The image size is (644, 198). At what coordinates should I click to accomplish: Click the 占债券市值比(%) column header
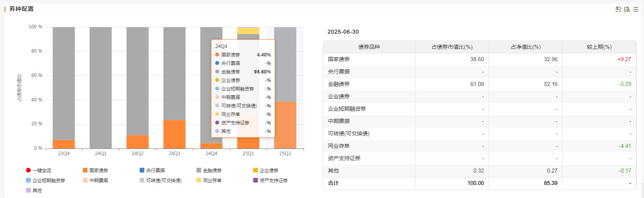click(452, 47)
